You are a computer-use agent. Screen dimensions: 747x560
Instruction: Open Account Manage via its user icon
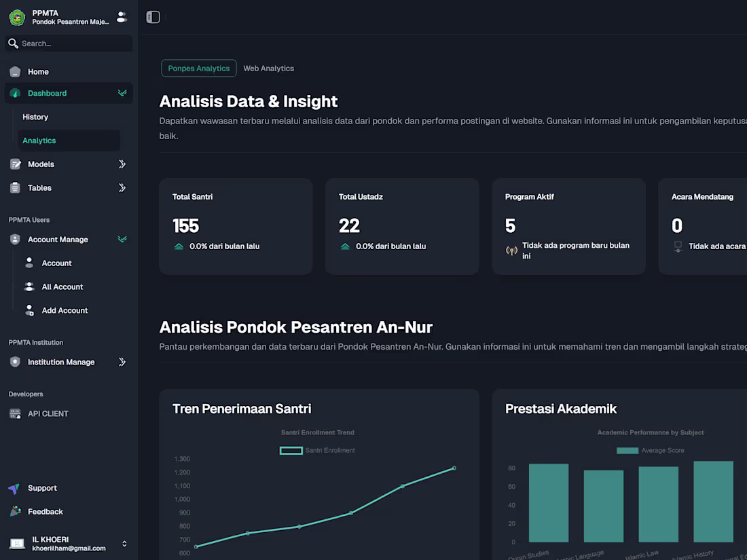coord(15,239)
